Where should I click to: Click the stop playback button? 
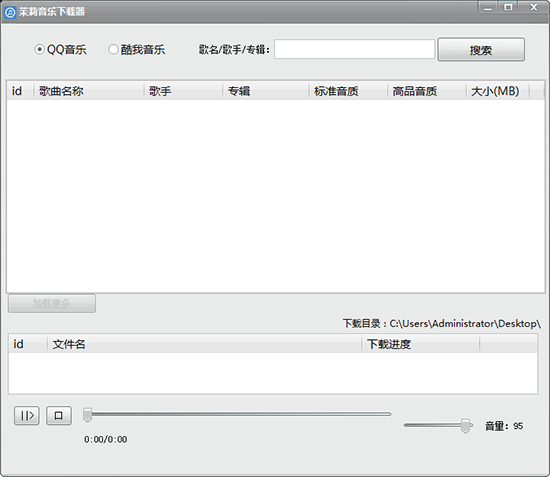(59, 416)
